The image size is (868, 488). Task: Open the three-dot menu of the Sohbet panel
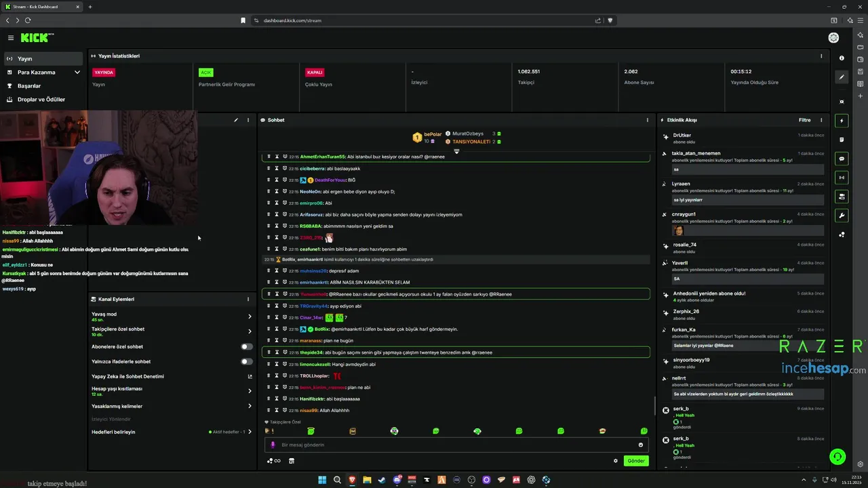[648, 120]
